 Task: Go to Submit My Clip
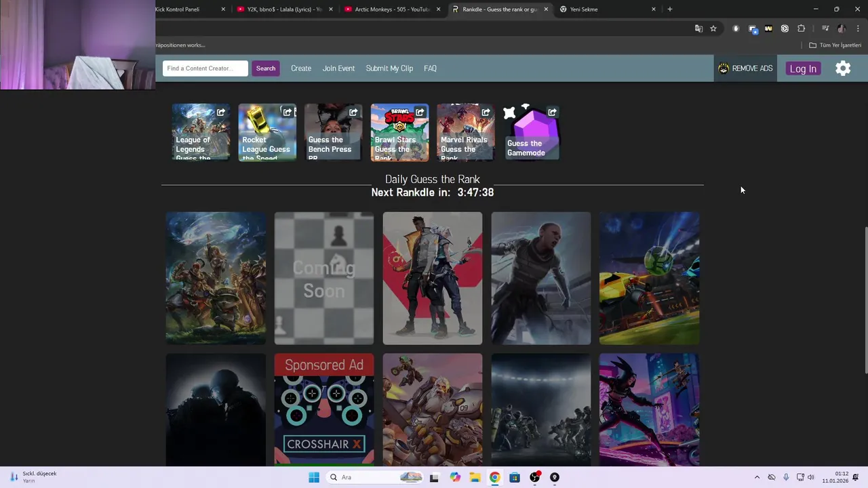389,68
